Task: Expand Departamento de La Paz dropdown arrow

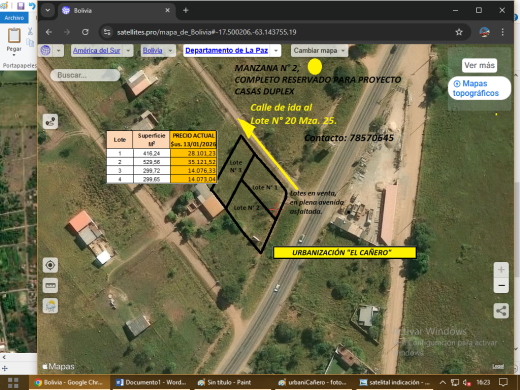Action: click(276, 51)
